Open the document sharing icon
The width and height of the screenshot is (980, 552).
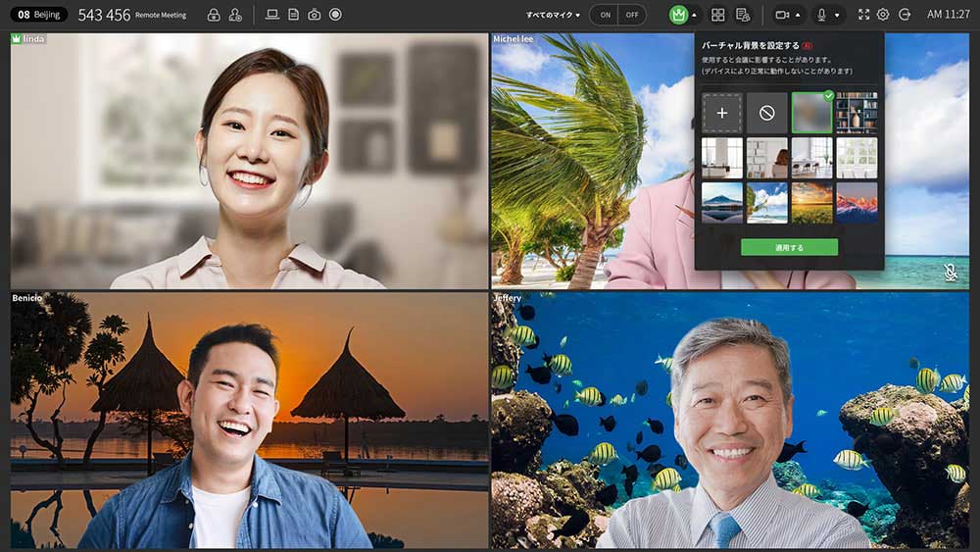point(293,15)
